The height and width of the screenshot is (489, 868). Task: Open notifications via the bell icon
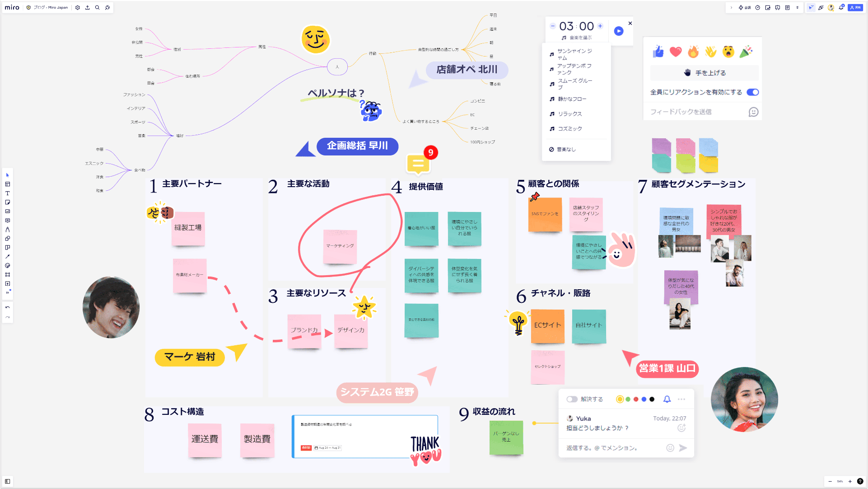click(x=841, y=7)
